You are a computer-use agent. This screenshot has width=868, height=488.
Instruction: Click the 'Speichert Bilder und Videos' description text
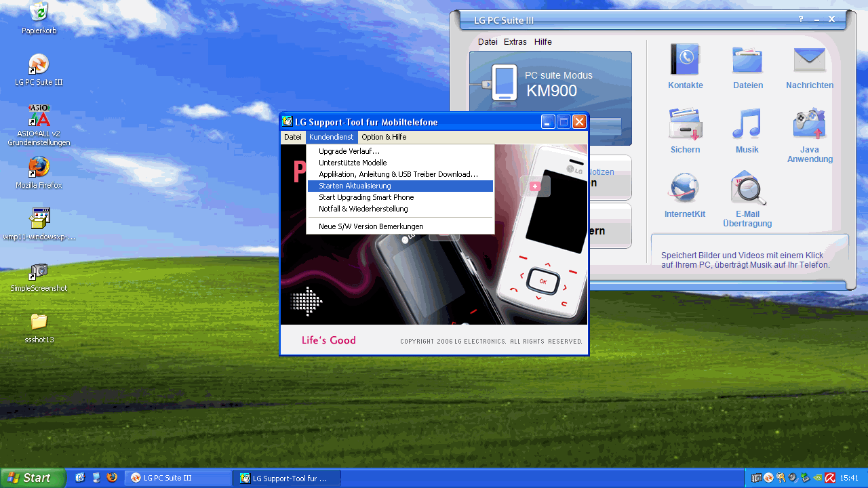(x=745, y=260)
